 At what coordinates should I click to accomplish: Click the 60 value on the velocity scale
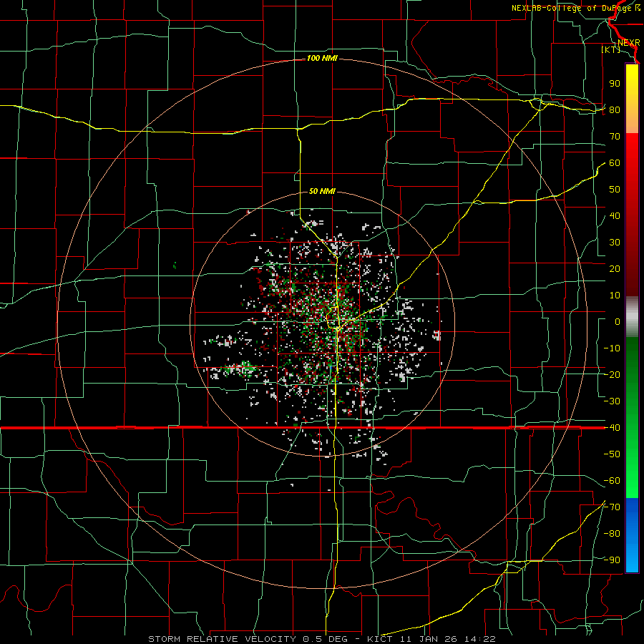615,162
